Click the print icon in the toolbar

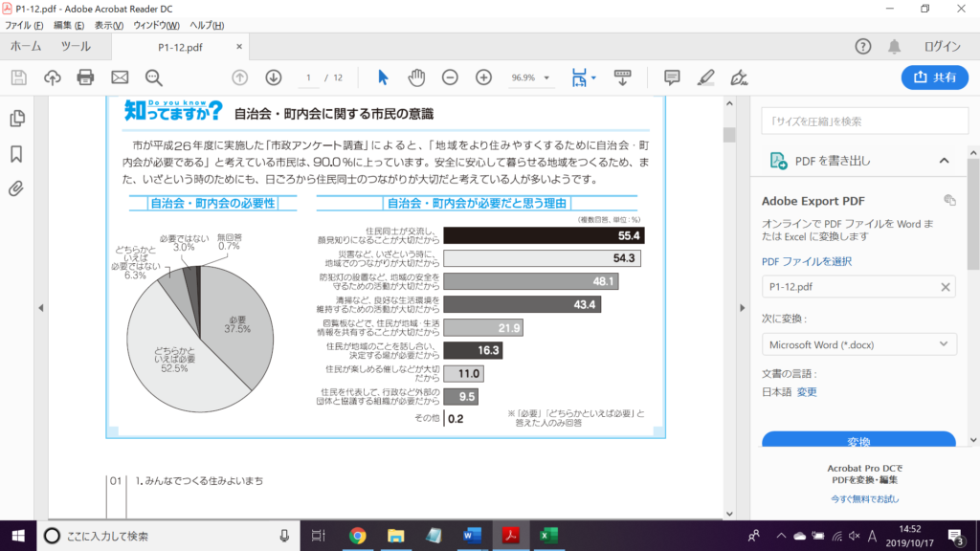[85, 77]
